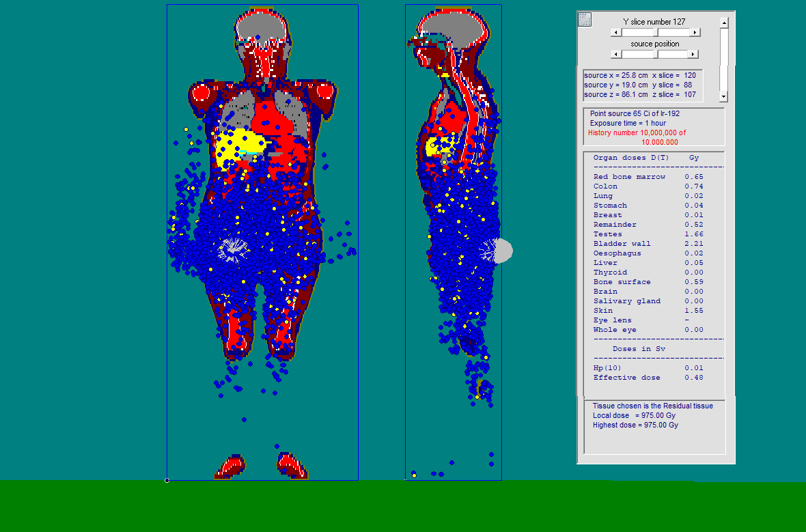Click right arrow of Y slice number scrollbar

[695, 32]
